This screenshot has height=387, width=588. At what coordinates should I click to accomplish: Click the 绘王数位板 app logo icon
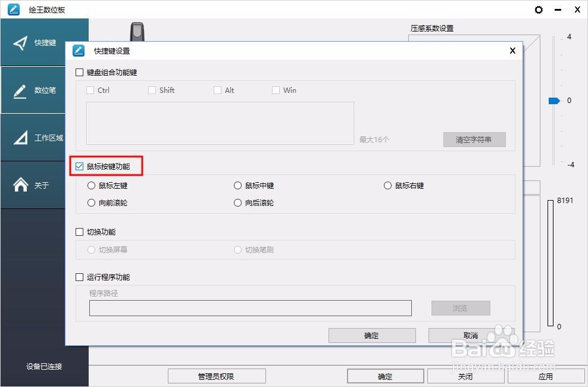pyautogui.click(x=13, y=10)
